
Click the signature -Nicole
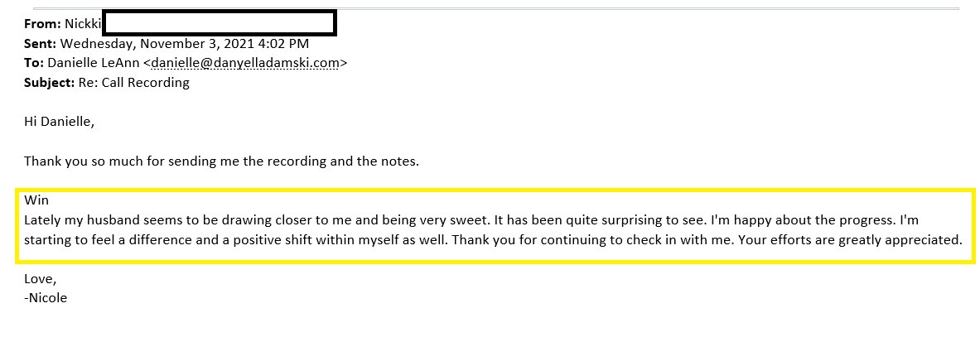click(x=46, y=298)
